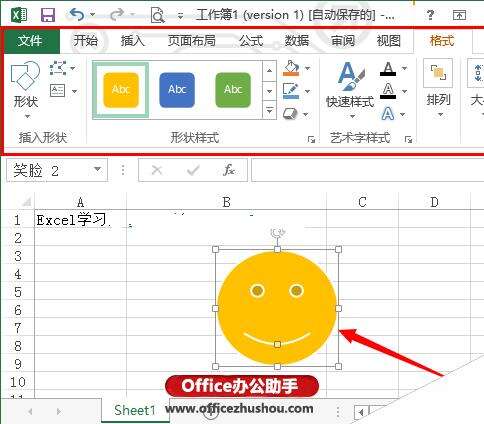The image size is (484, 424).
Task: Open text effects dropdown arrow
Action: click(x=403, y=114)
